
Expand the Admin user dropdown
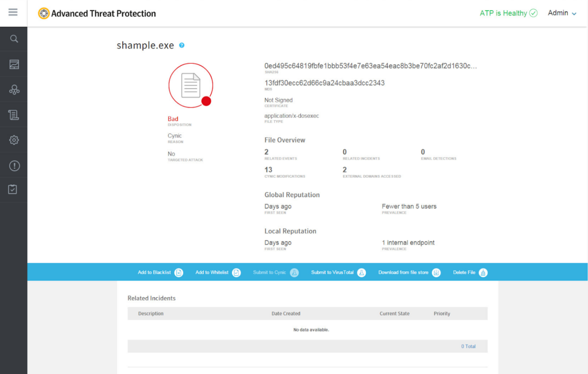(x=562, y=13)
